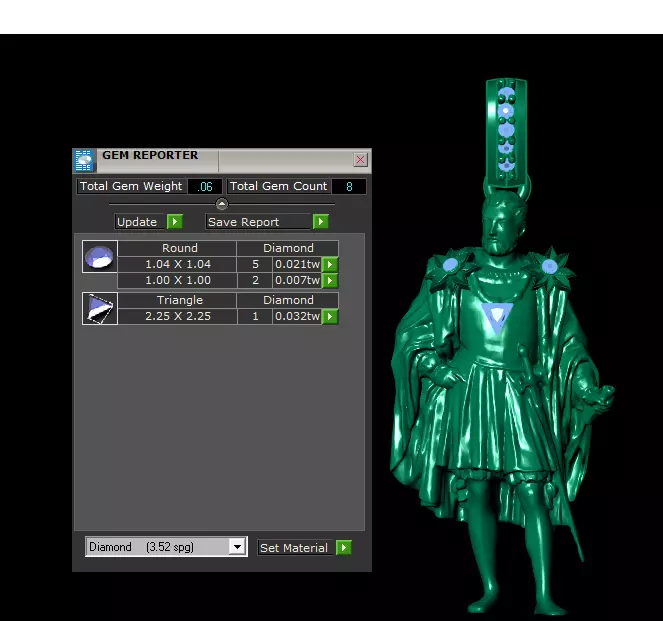Click green arrow for 0.032tw row
This screenshot has height=621, width=663.
[x=330, y=316]
